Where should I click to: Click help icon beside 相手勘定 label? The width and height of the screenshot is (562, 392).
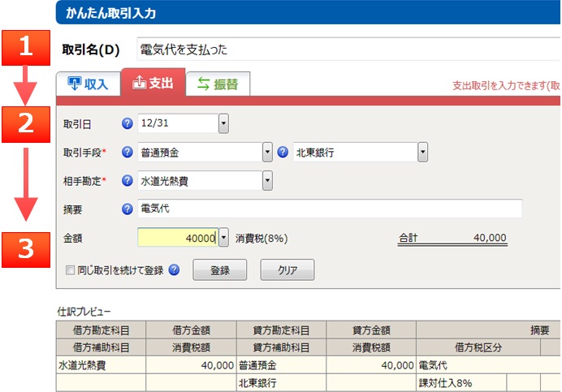tap(127, 180)
